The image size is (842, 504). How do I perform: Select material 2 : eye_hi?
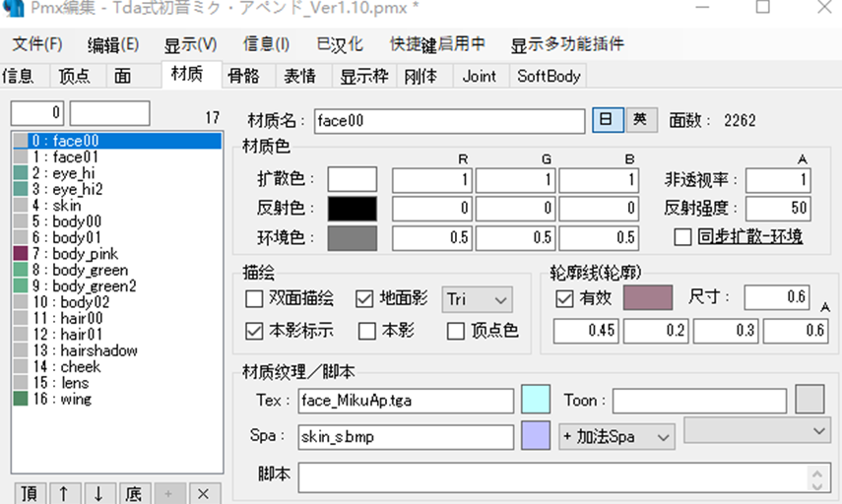[117, 173]
